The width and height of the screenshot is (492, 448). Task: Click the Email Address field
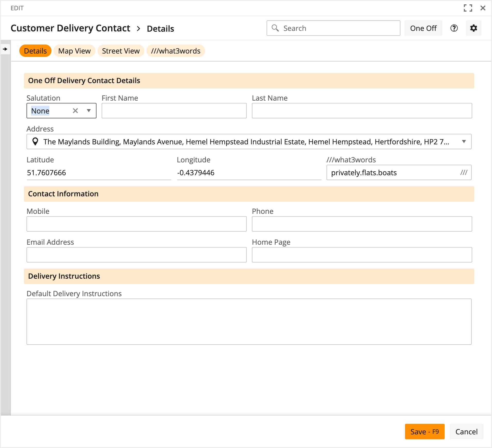[136, 255]
